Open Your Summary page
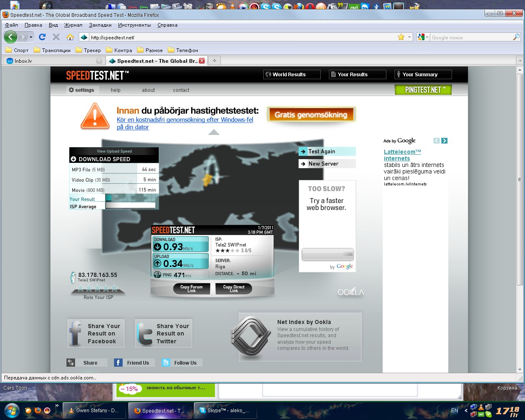This screenshot has height=420, width=525. pos(423,74)
